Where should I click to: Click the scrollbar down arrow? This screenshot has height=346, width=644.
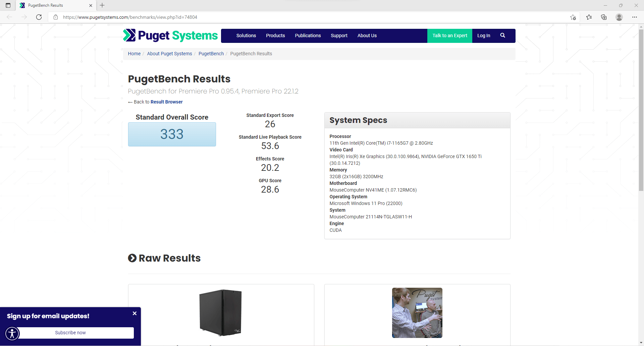point(641,343)
